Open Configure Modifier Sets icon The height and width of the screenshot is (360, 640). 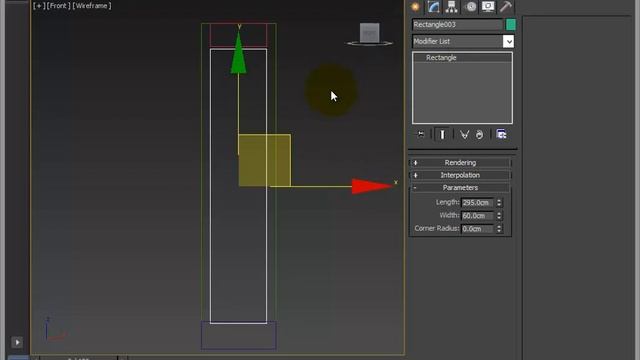point(501,134)
